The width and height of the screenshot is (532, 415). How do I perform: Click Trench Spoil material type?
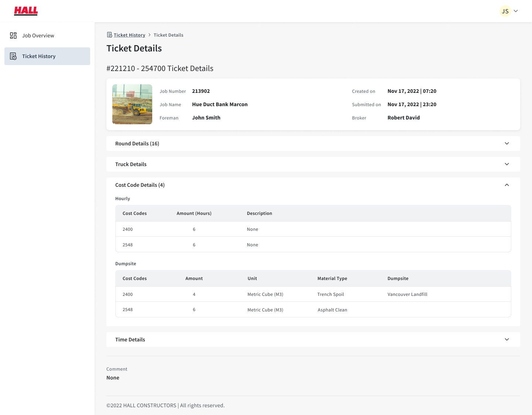click(x=331, y=294)
